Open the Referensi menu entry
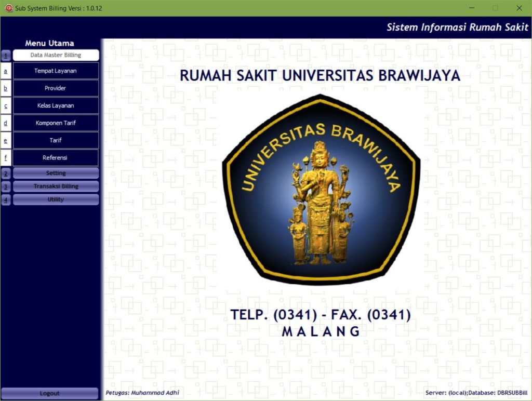Image resolution: width=532 pixels, height=401 pixels. [56, 157]
